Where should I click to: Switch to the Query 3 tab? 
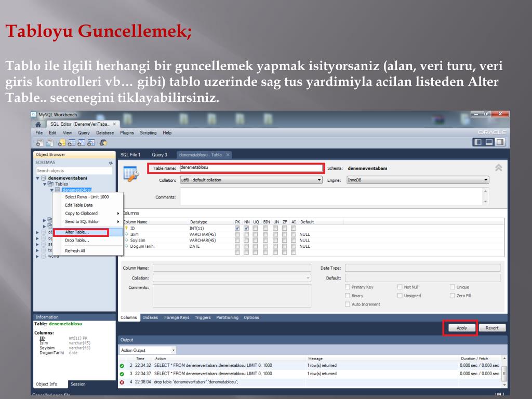tap(159, 155)
